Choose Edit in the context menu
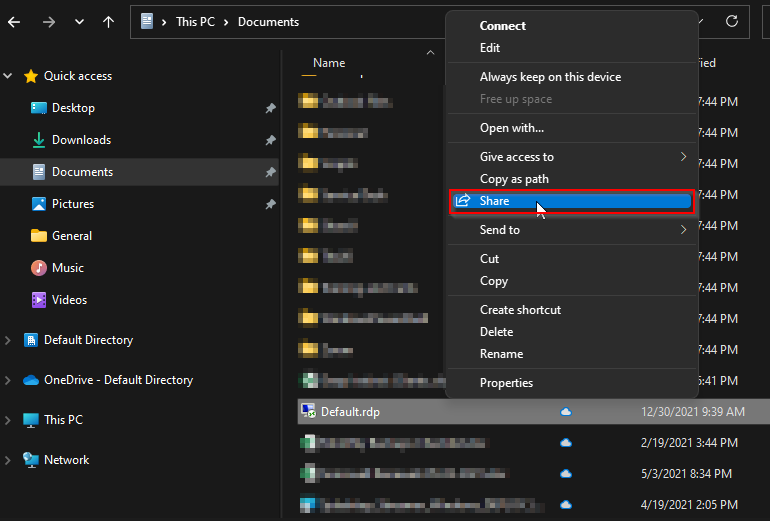The height and width of the screenshot is (521, 770). click(x=572, y=48)
